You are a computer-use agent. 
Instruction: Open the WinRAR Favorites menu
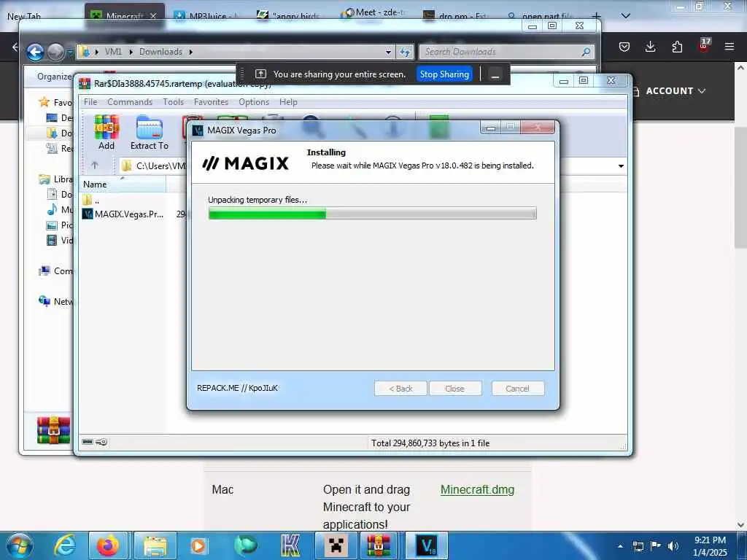[x=211, y=102]
